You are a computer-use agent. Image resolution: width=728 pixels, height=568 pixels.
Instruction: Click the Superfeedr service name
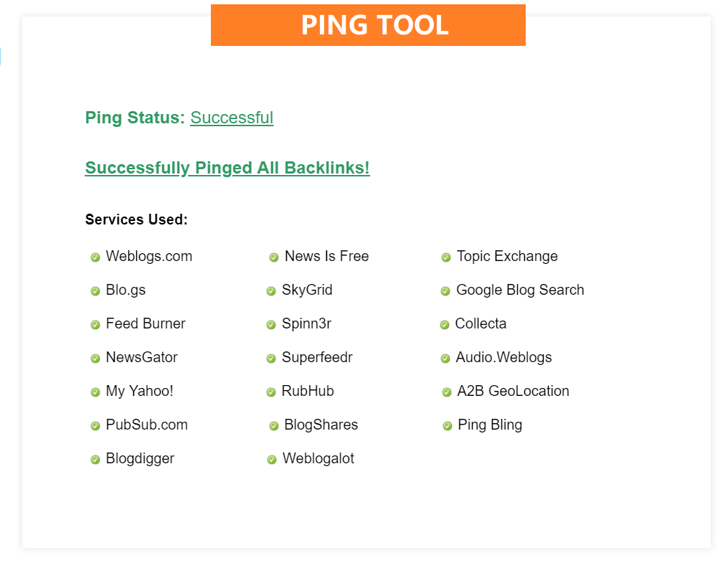(317, 357)
